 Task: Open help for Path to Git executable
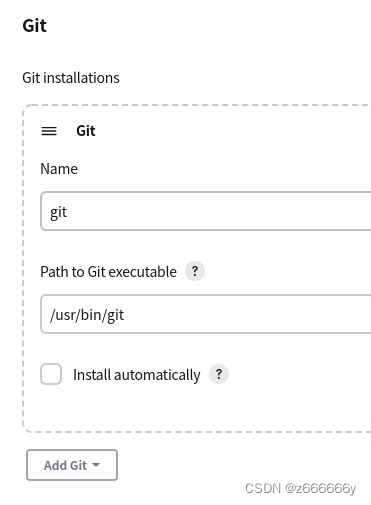195,271
